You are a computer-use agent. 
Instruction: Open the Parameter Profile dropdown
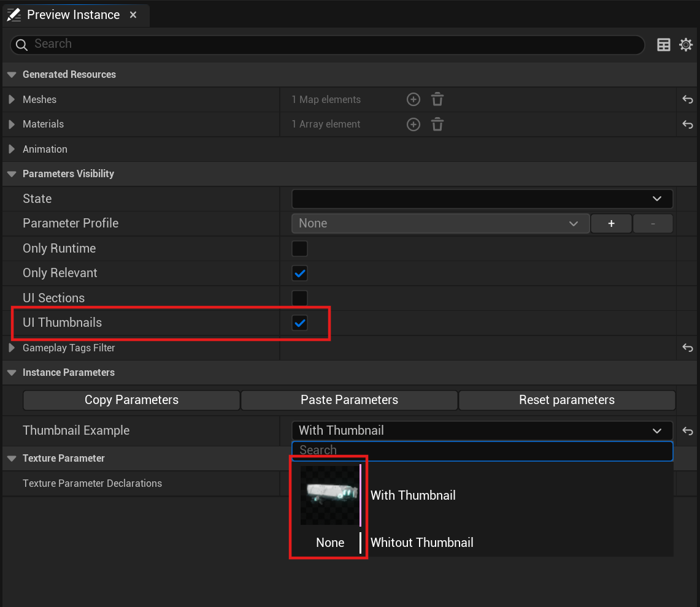(440, 223)
